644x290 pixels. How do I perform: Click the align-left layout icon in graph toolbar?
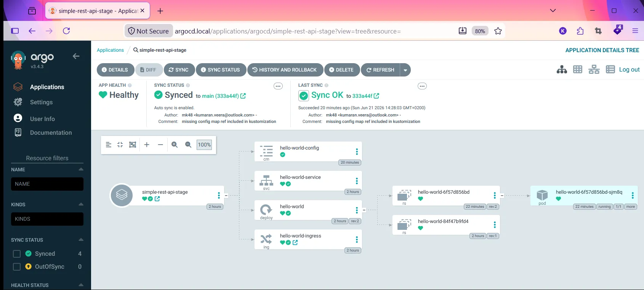(x=109, y=145)
